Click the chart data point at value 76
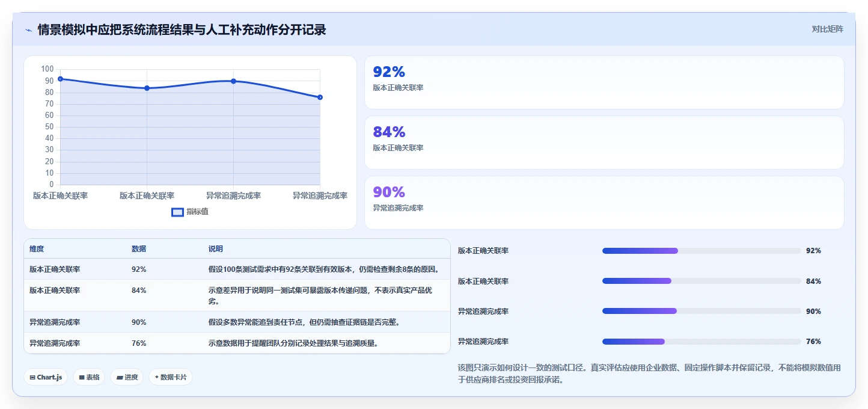The width and height of the screenshot is (868, 409). click(320, 97)
